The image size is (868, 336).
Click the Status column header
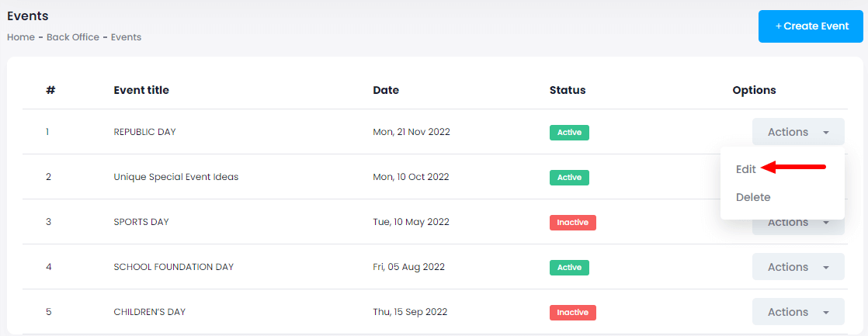tap(568, 90)
